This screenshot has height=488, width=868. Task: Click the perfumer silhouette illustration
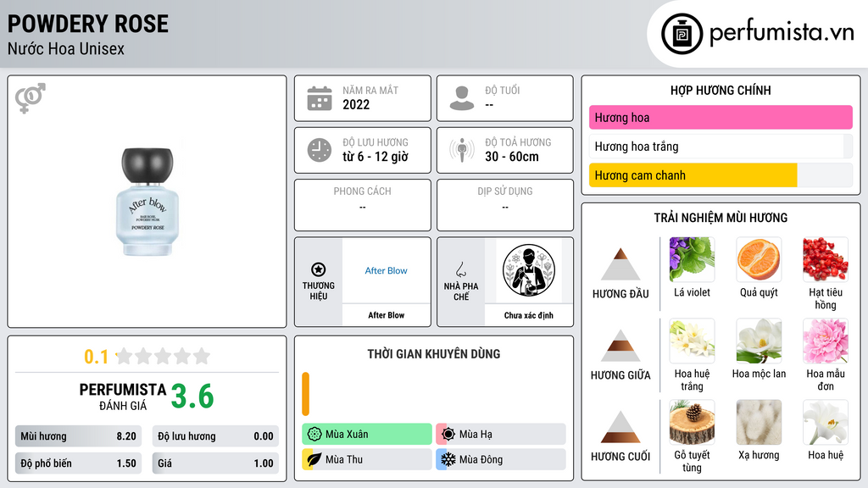[x=529, y=270]
